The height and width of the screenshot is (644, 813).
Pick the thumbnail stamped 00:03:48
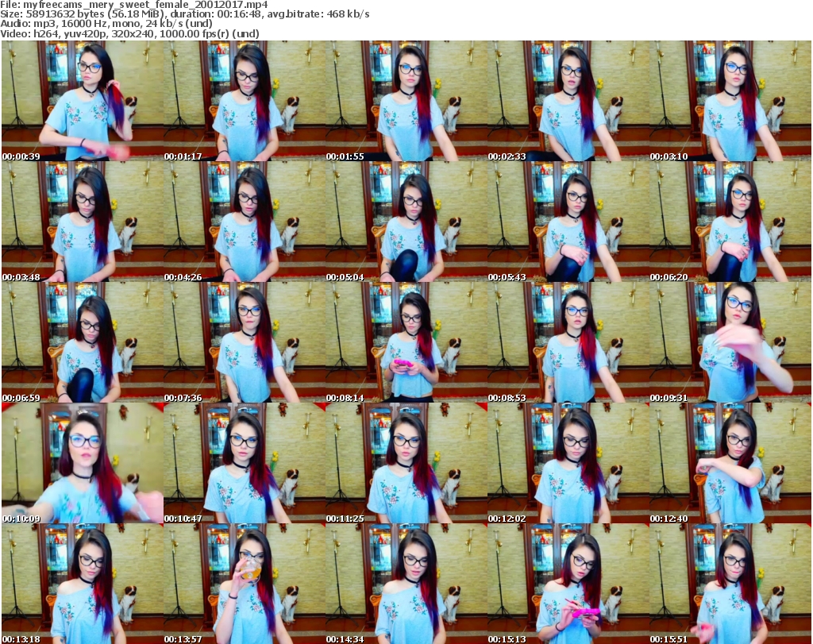83,222
